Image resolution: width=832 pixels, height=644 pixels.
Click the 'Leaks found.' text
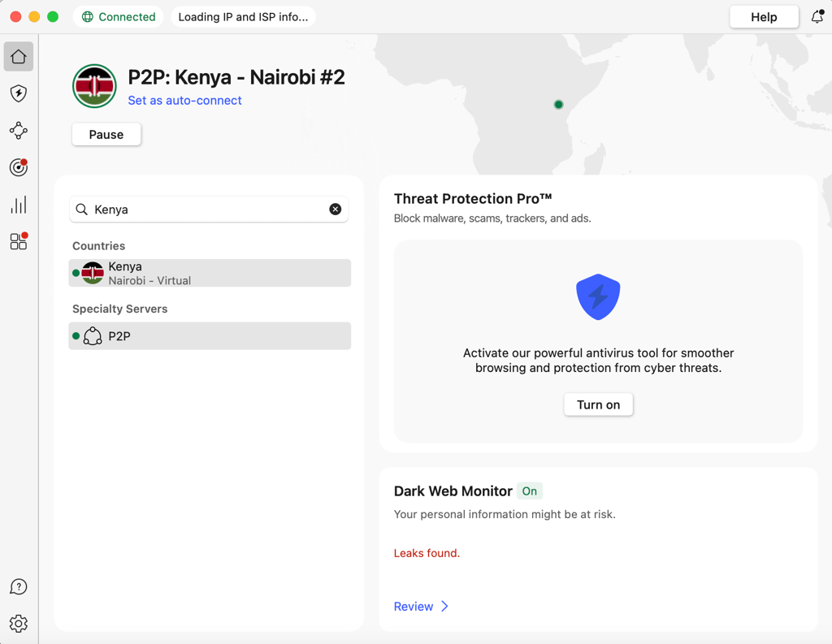pyautogui.click(x=427, y=553)
